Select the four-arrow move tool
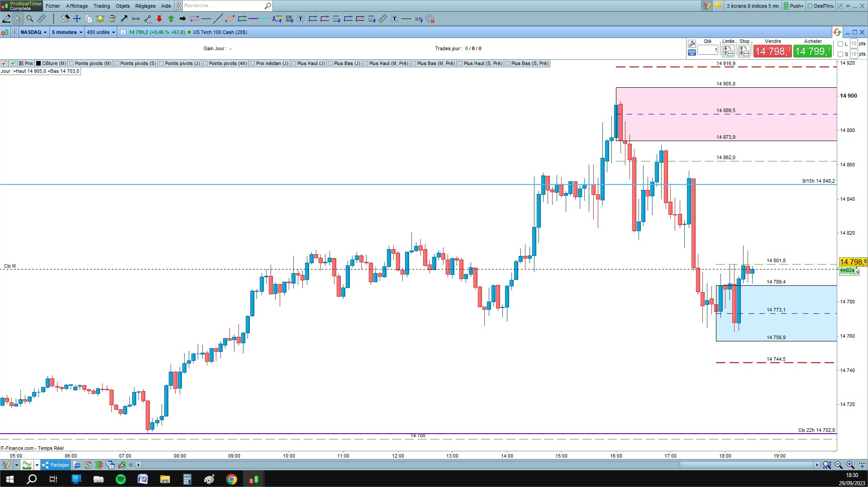868x487 pixels. tap(77, 19)
